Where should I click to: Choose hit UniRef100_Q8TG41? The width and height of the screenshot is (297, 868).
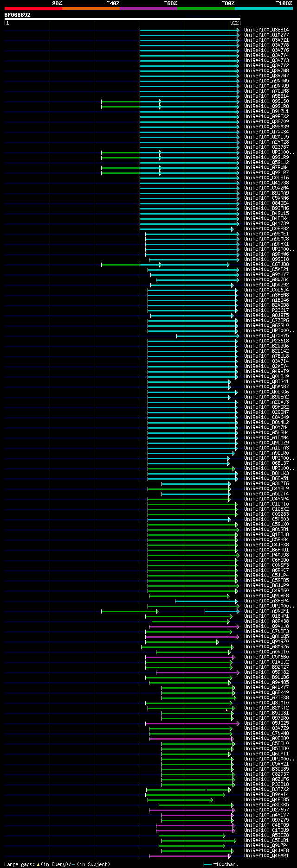pos(266,382)
